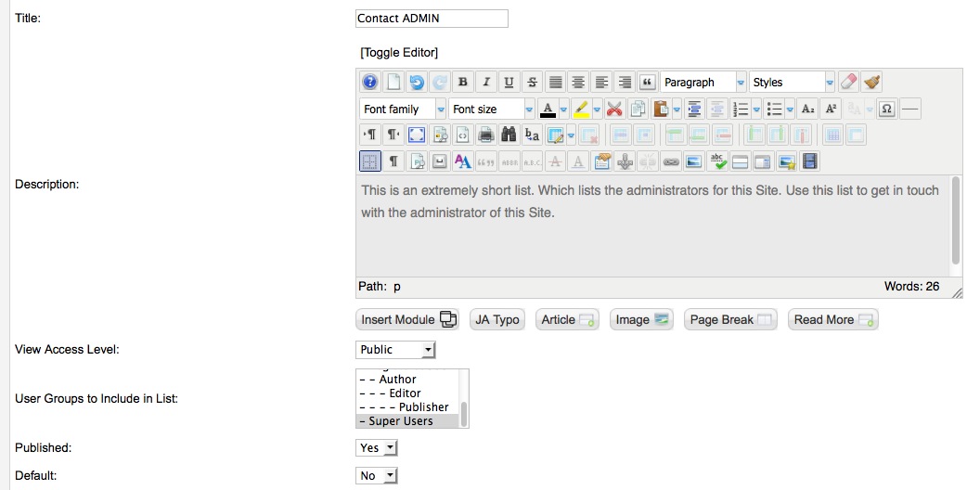980x490 pixels.
Task: Insert or edit a table
Action: pos(554,135)
